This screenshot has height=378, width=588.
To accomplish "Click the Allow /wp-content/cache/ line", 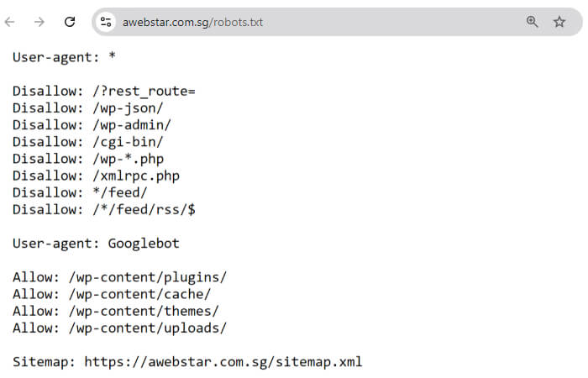I will pyautogui.click(x=111, y=294).
